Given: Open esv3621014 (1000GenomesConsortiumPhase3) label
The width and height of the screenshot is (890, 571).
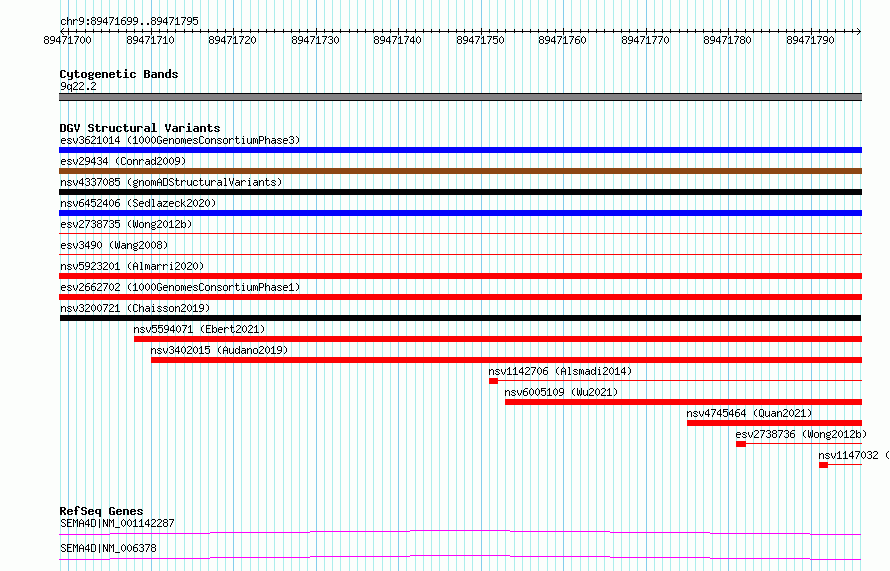Looking at the screenshot, I should [x=180, y=140].
